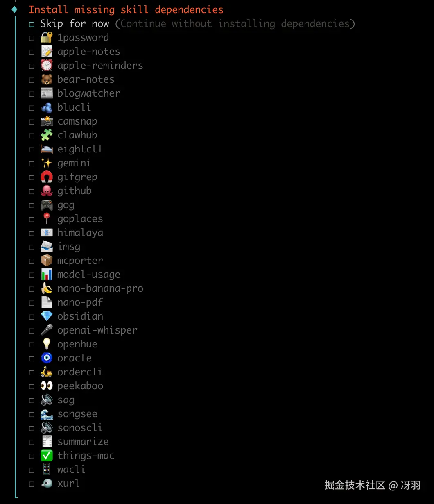Click the diamond prompt marker beside the heading
434x504 pixels.
pyautogui.click(x=15, y=9)
